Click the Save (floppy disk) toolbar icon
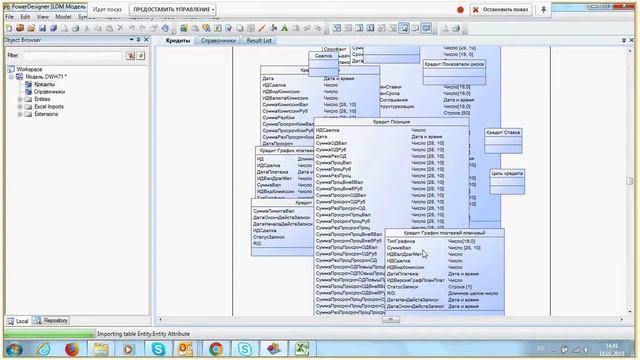 coord(42,28)
